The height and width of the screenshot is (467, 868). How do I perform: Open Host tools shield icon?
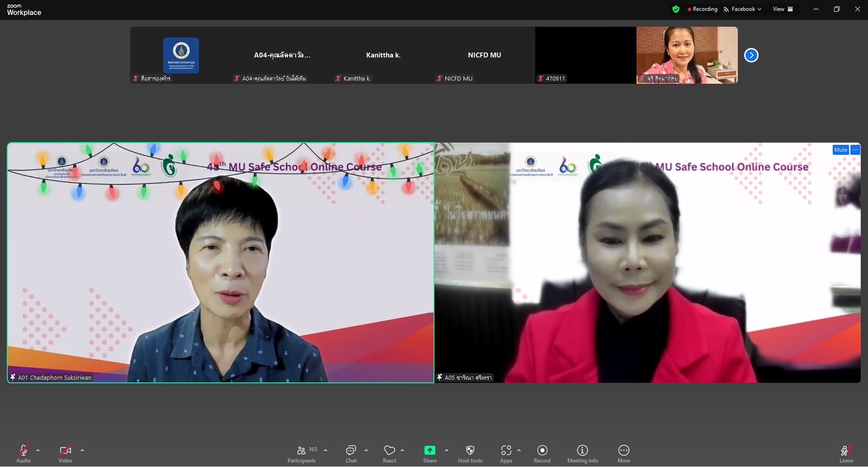[470, 451]
